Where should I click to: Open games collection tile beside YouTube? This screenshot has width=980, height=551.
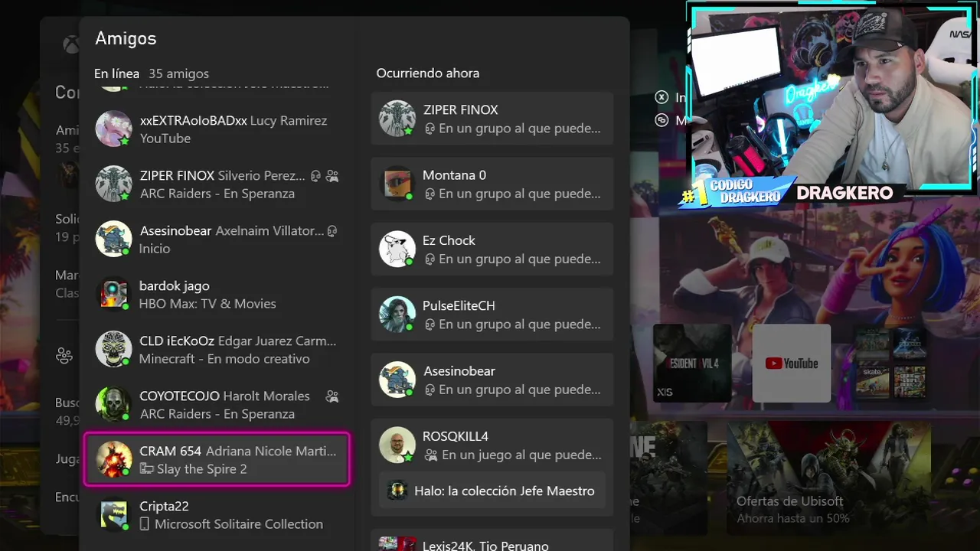[890, 363]
